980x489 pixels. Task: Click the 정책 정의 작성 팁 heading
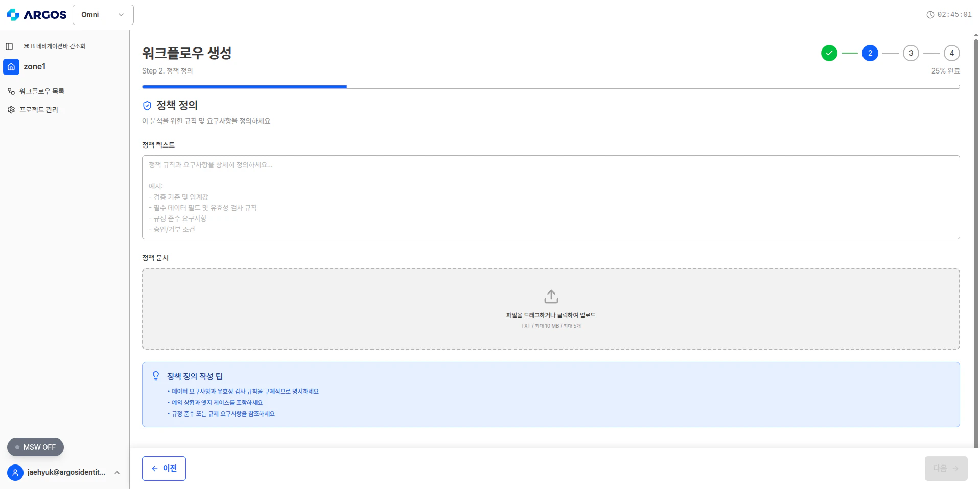[x=195, y=376]
